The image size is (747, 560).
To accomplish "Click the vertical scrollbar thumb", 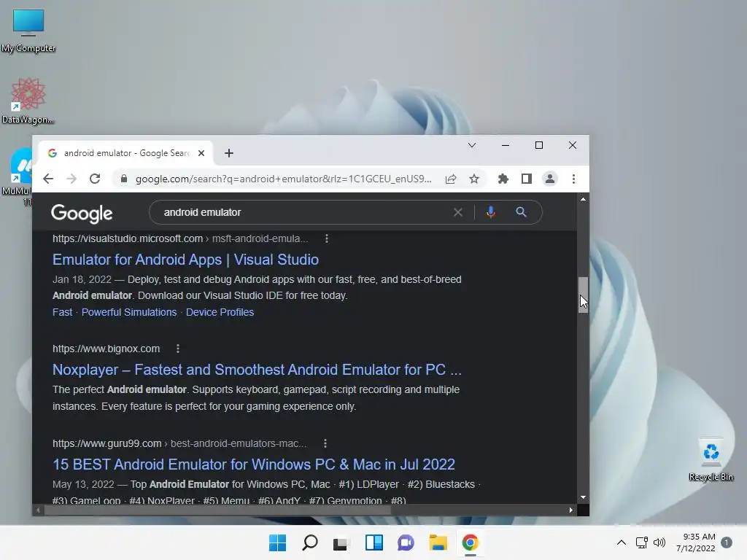I will coord(583,295).
